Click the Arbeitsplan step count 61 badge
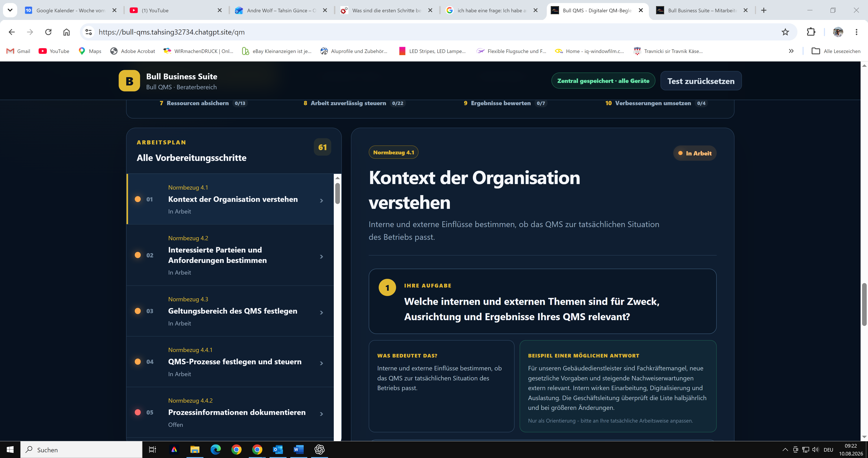868x458 pixels. [323, 147]
